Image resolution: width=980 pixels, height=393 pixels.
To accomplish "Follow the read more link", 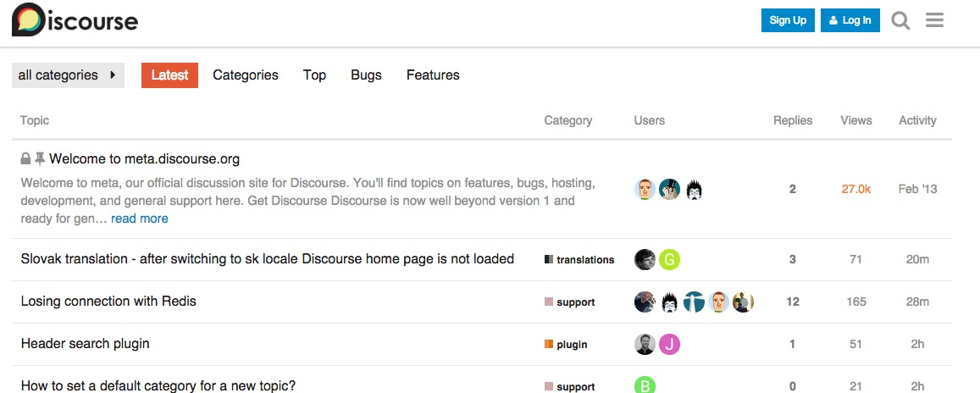I will click(x=140, y=219).
